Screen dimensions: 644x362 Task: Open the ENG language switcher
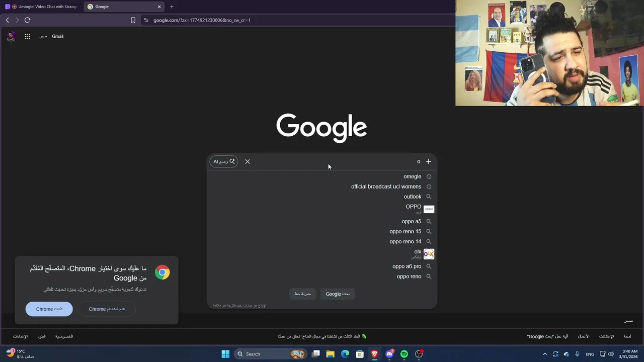590,354
